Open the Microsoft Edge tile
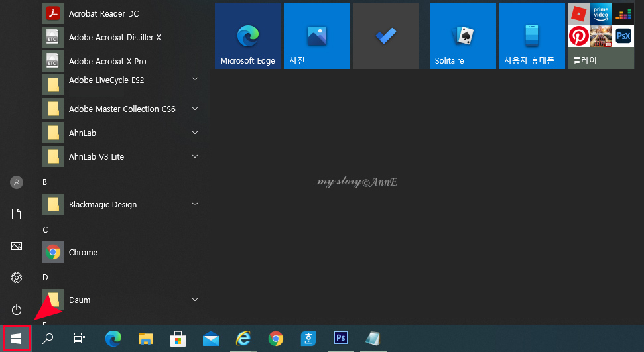 coord(247,36)
